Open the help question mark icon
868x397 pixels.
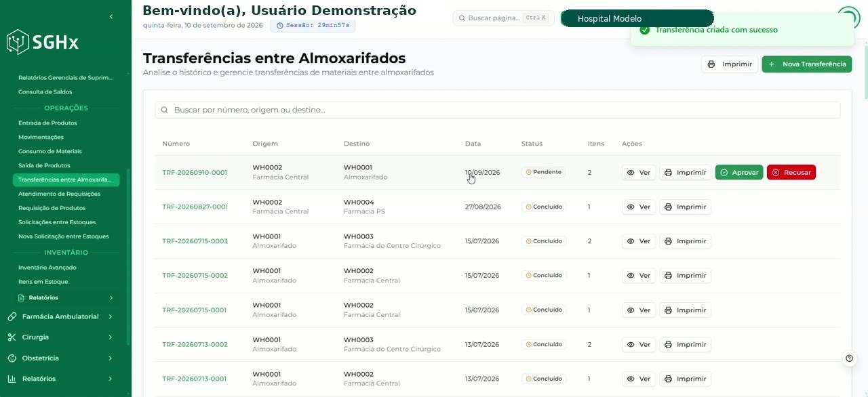tap(849, 358)
